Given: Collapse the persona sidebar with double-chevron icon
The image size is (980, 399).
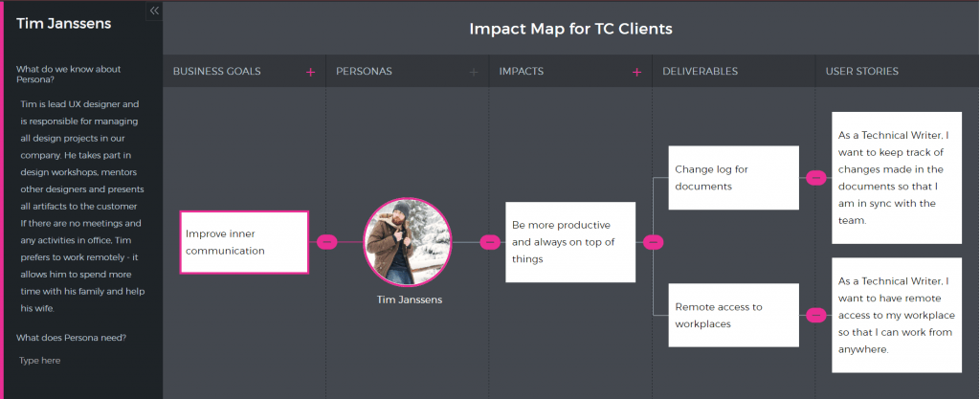Looking at the screenshot, I should pos(154,11).
